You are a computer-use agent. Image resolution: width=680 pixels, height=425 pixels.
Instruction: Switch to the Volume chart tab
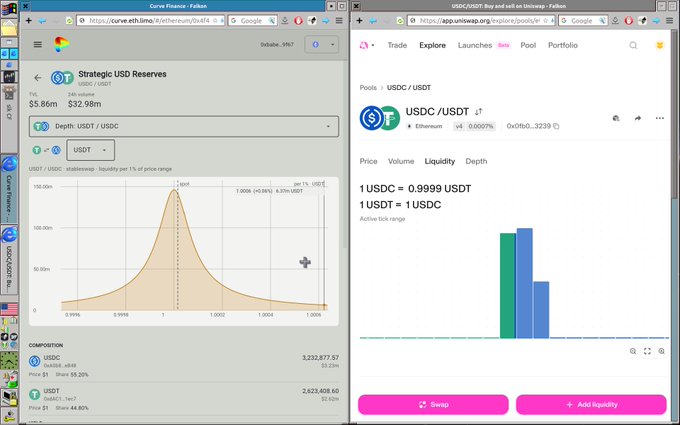pyautogui.click(x=401, y=161)
